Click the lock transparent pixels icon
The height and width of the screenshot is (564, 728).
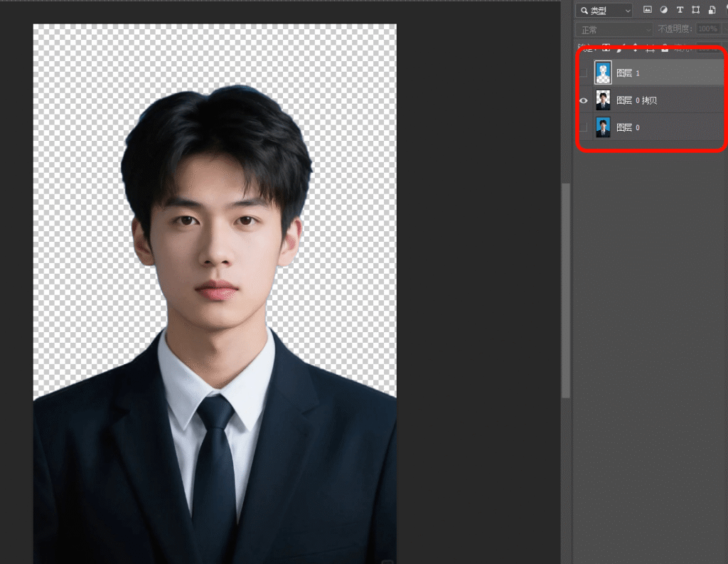pos(606,48)
